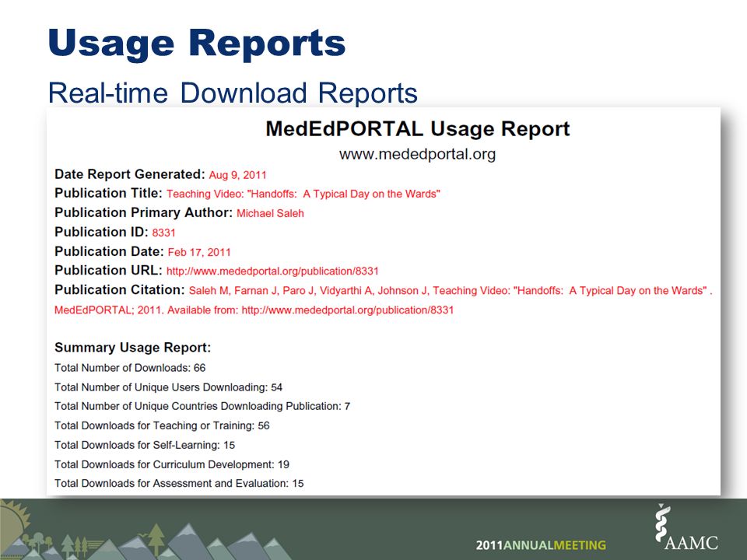Viewport: 747px width, 560px height.
Task: Click 'Total Downloads for Curriculum Development: 19' line
Action: [x=172, y=464]
